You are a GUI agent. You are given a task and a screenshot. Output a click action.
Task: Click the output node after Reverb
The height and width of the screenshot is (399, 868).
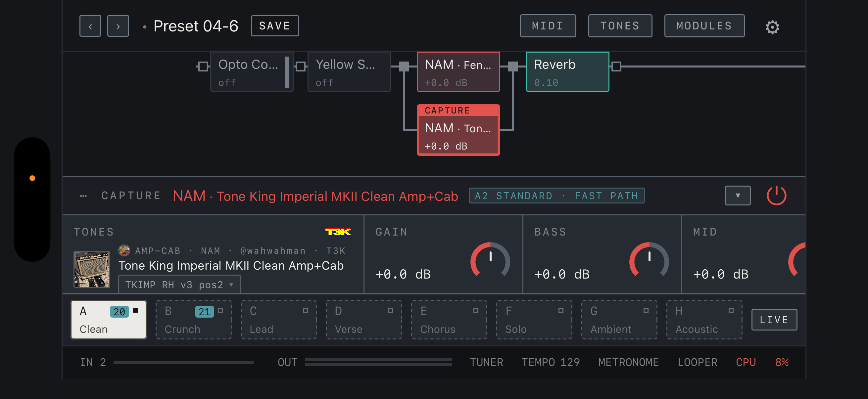[616, 66]
